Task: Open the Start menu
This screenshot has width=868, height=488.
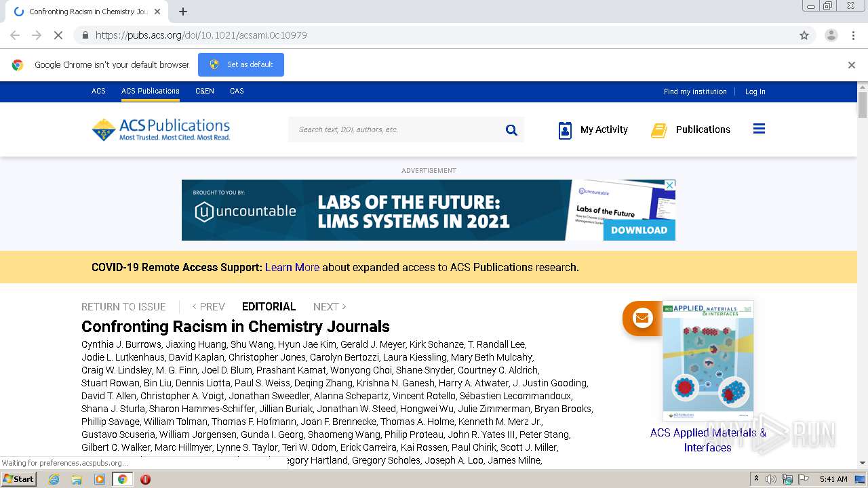Action: [19, 479]
